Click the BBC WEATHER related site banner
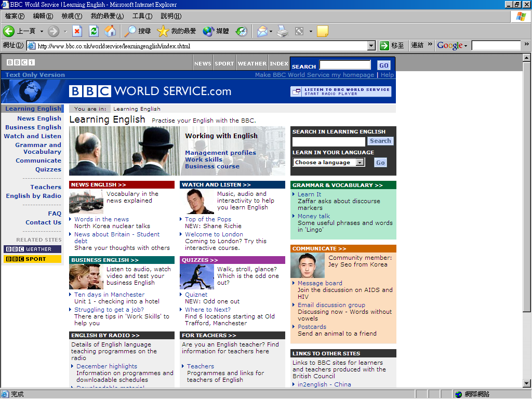The width and height of the screenshot is (532, 399). point(33,249)
